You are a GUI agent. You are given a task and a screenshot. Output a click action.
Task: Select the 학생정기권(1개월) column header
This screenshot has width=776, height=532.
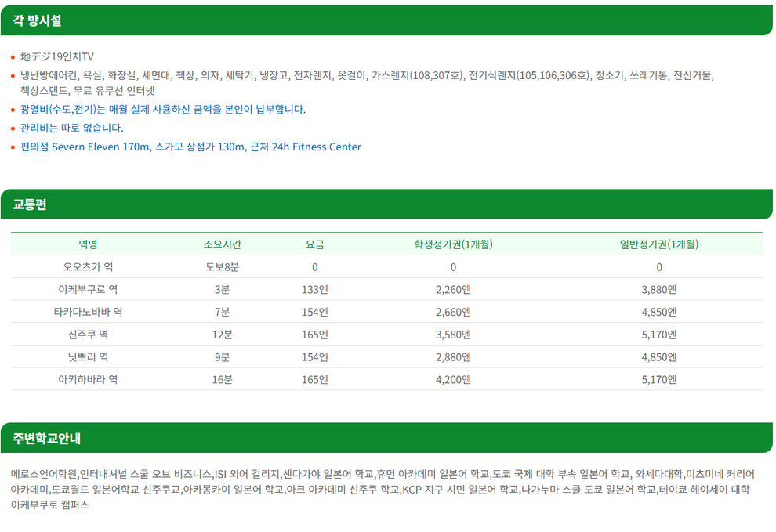(453, 244)
